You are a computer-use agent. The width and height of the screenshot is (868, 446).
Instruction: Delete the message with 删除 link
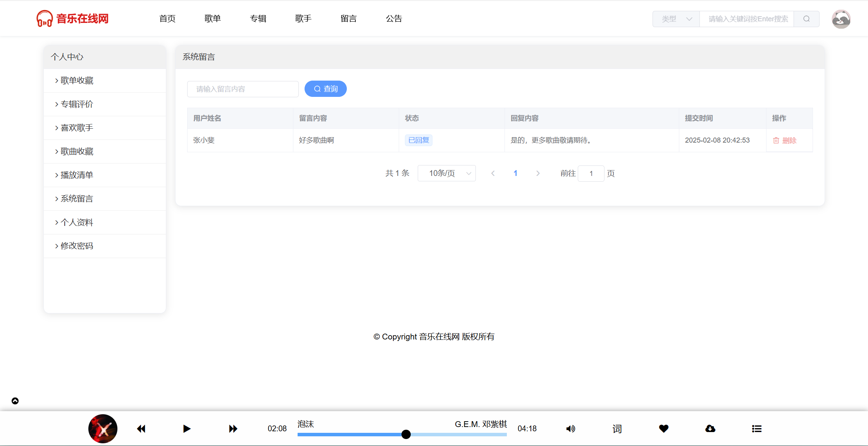coord(785,140)
